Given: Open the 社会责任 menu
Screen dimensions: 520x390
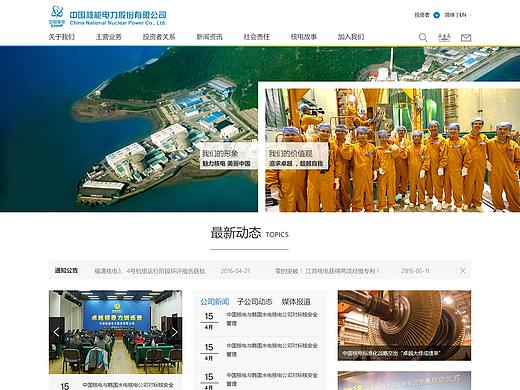Looking at the screenshot, I should pyautogui.click(x=256, y=37).
